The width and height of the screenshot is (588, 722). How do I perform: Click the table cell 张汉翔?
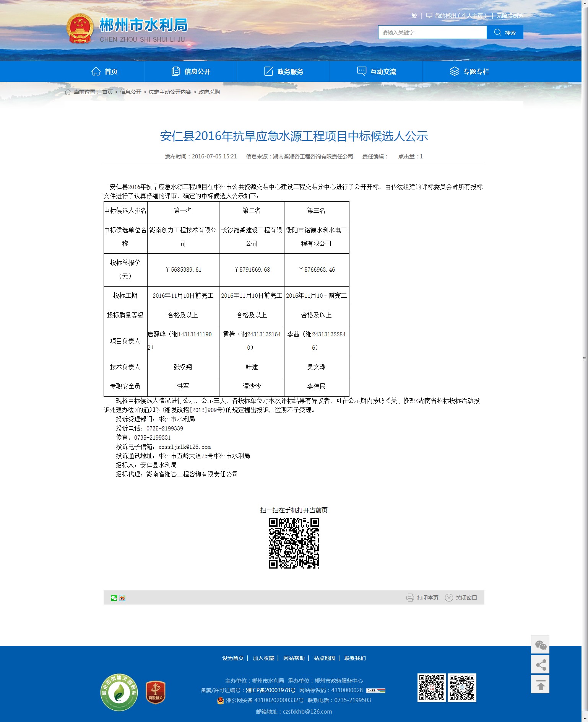pyautogui.click(x=183, y=367)
